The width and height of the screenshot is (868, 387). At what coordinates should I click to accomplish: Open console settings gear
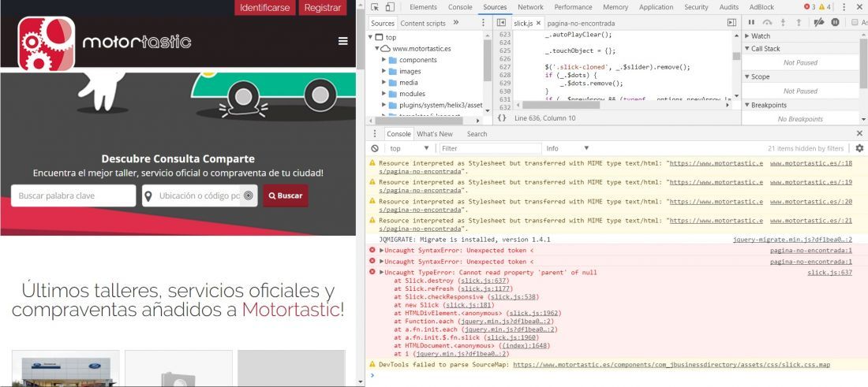[x=859, y=148]
